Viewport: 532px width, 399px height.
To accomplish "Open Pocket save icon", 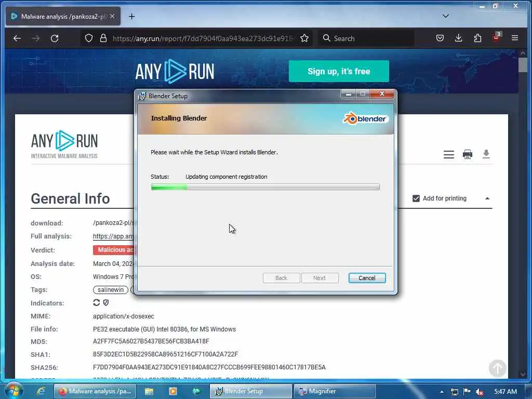I will (x=440, y=38).
